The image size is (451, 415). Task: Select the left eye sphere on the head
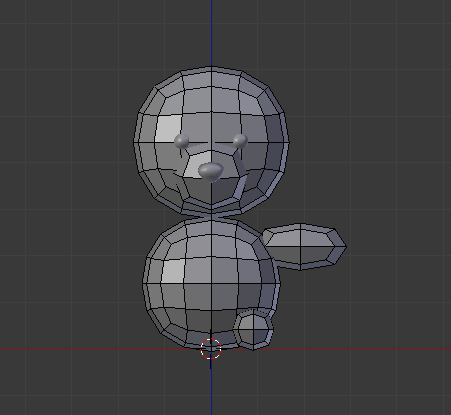[x=182, y=141]
